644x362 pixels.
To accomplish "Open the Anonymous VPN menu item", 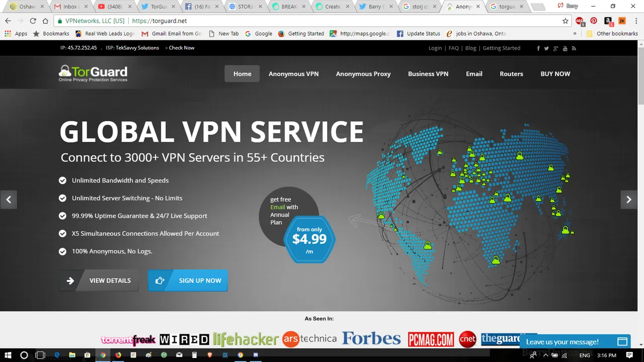I will (x=293, y=73).
